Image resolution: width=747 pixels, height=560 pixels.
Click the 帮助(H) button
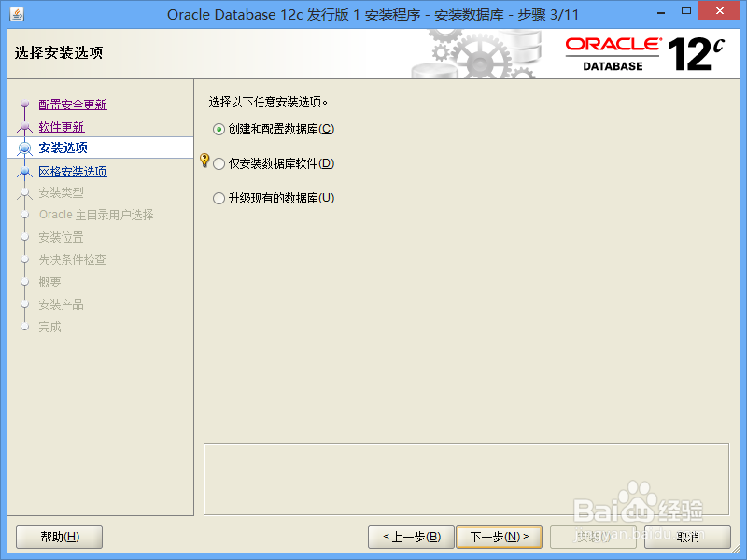click(59, 538)
